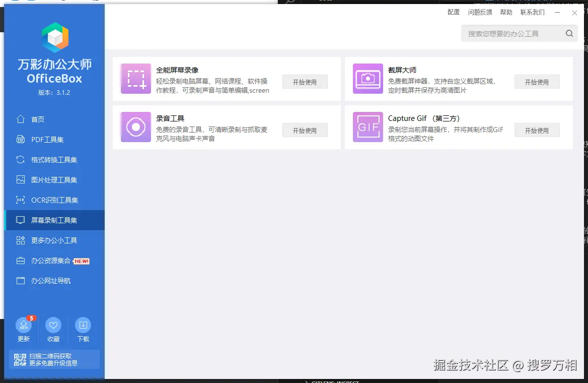Screen dimensions: 588x383
Task: Click the screen recording monitor icon
Action: tap(21, 220)
